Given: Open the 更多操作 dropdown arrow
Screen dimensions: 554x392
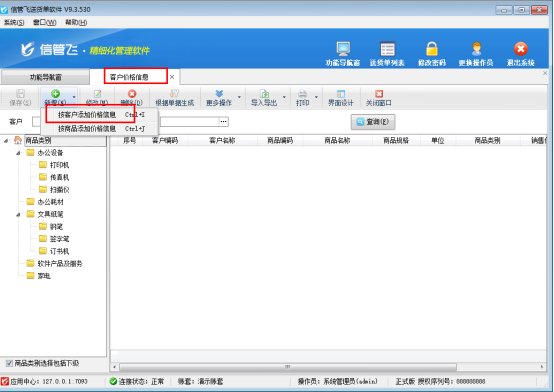Looking at the screenshot, I should click(239, 97).
